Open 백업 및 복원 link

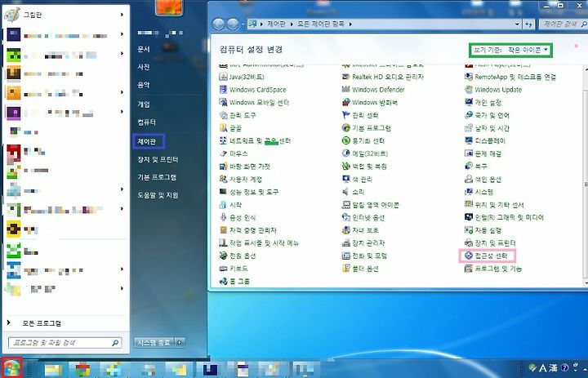(x=369, y=166)
